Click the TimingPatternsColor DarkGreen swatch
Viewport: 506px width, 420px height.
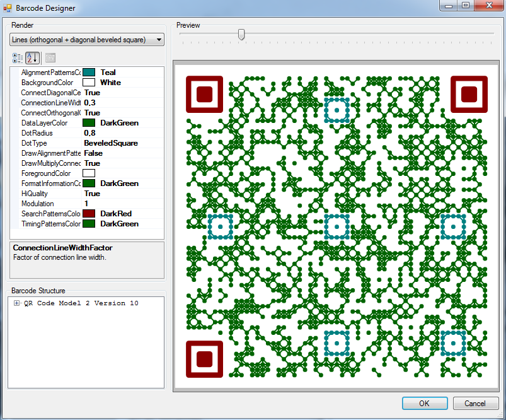89,224
